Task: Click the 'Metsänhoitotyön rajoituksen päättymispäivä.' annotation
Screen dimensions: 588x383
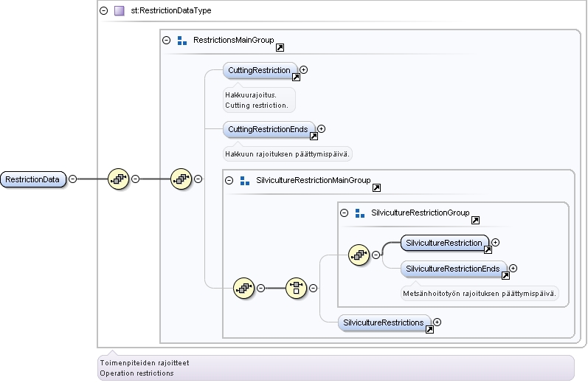Action: pyautogui.click(x=480, y=294)
